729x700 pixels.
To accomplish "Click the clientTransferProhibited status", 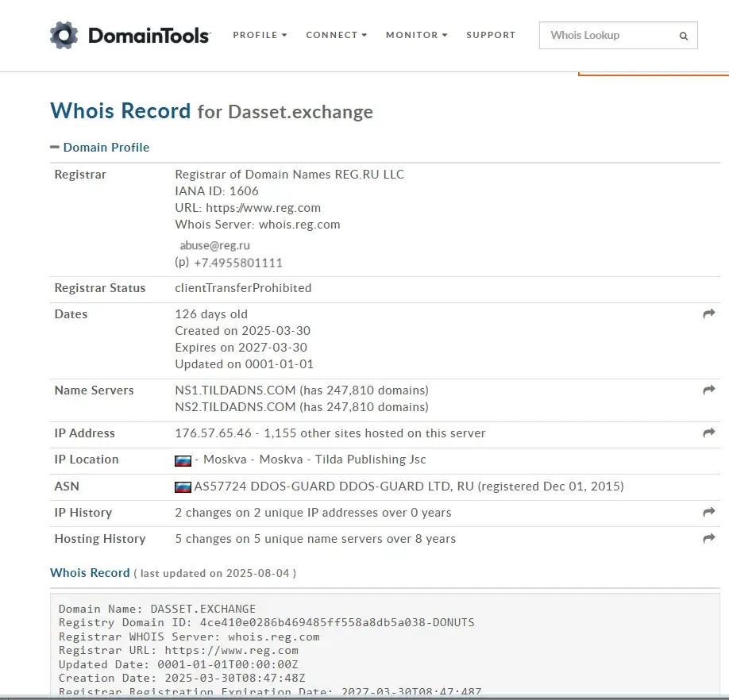I will point(243,288).
